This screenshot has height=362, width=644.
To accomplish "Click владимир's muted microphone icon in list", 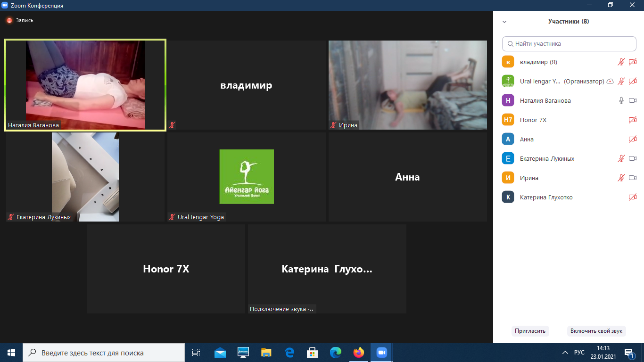I will [621, 62].
